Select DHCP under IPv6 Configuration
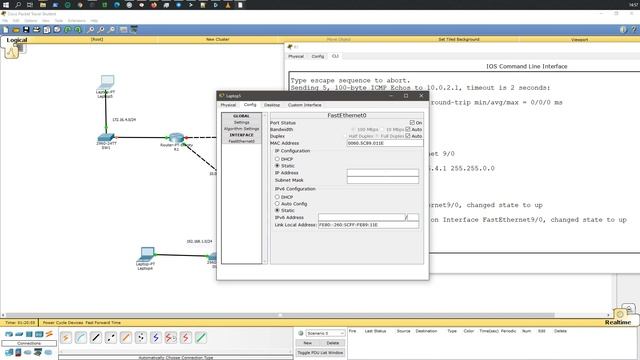Viewport: 640px width, 360px height. [277, 197]
